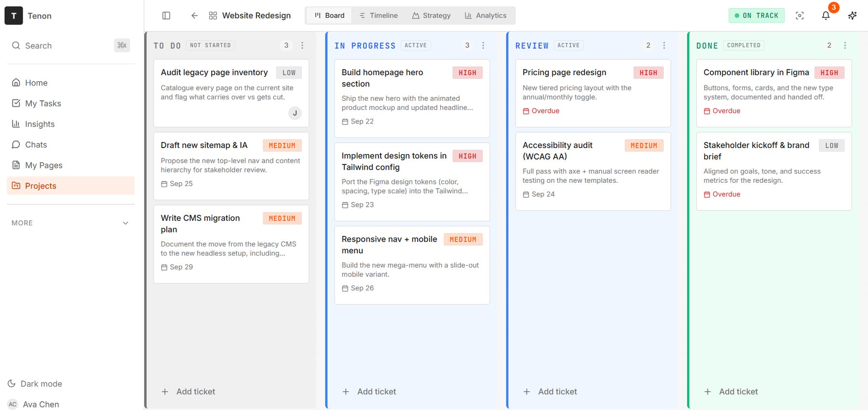The image size is (868, 410).
Task: Click the My Pages document icon
Action: pos(16,165)
